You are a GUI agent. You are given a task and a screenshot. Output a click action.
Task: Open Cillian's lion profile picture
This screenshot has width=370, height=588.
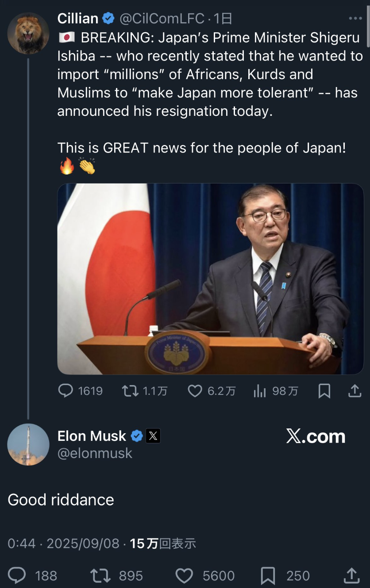click(28, 33)
